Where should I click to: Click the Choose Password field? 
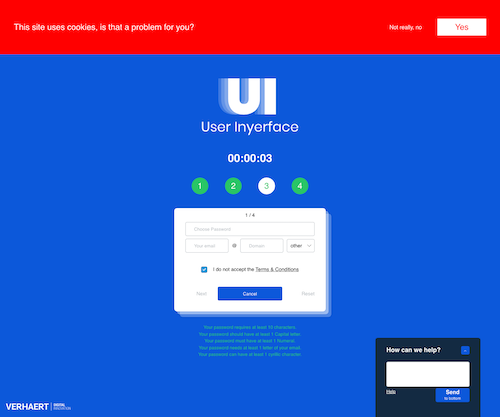250,229
